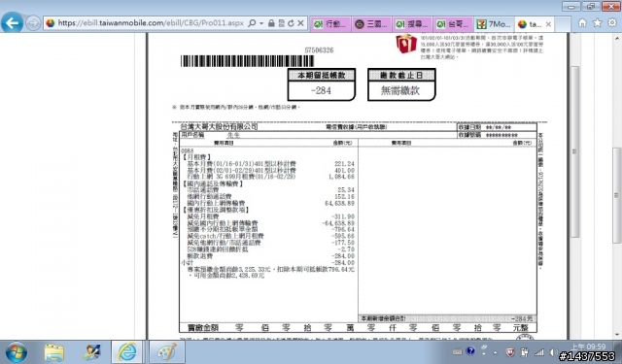Click the Internet Explorer taskbar button
Image resolution: width=622 pixels, height=364 pixels.
[x=127, y=352]
